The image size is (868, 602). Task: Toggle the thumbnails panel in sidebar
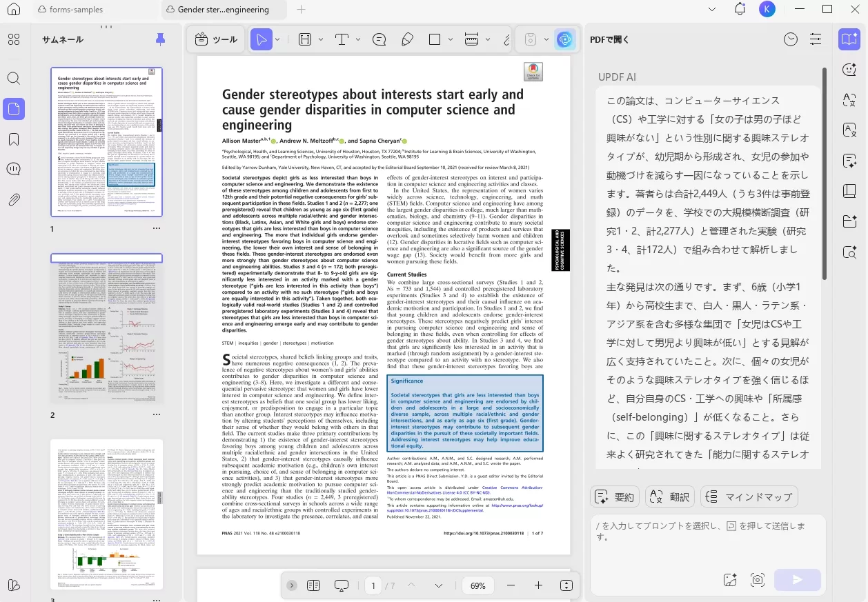point(14,109)
